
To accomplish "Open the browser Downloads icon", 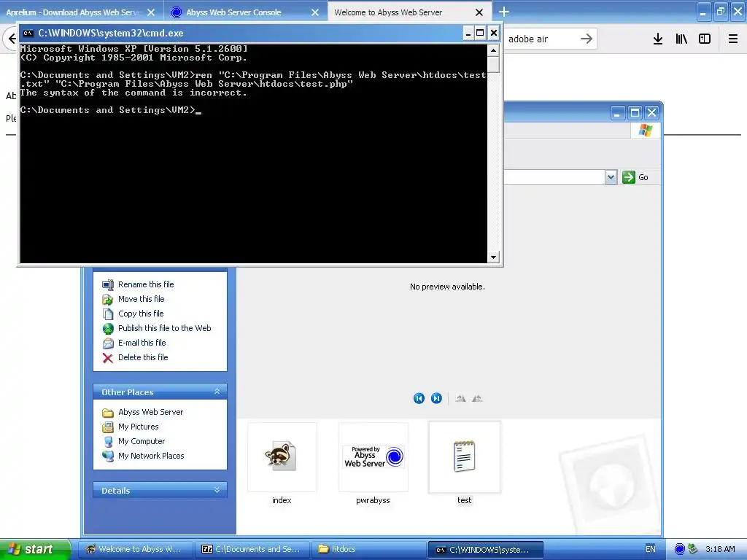I will coord(658,39).
